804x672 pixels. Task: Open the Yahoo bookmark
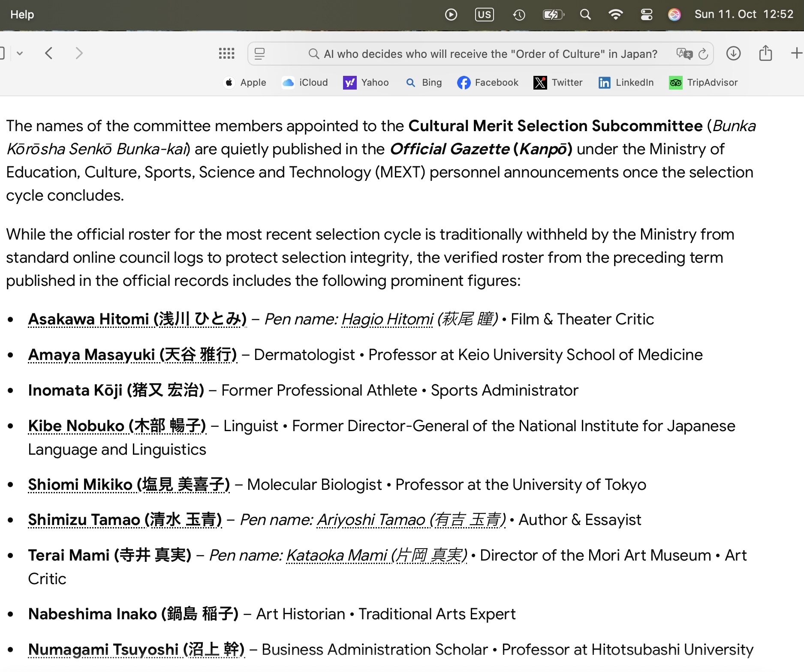tap(366, 83)
